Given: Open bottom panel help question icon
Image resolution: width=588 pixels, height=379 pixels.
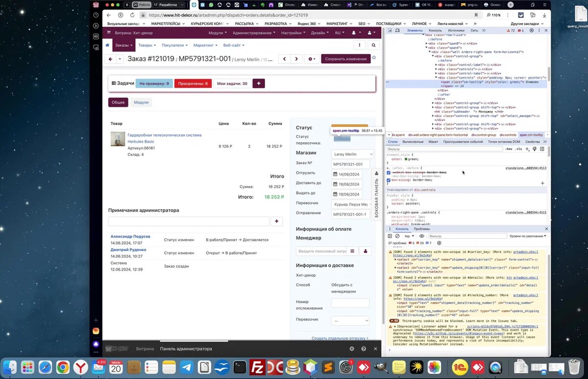Looking at the screenshot, I should (364, 349).
